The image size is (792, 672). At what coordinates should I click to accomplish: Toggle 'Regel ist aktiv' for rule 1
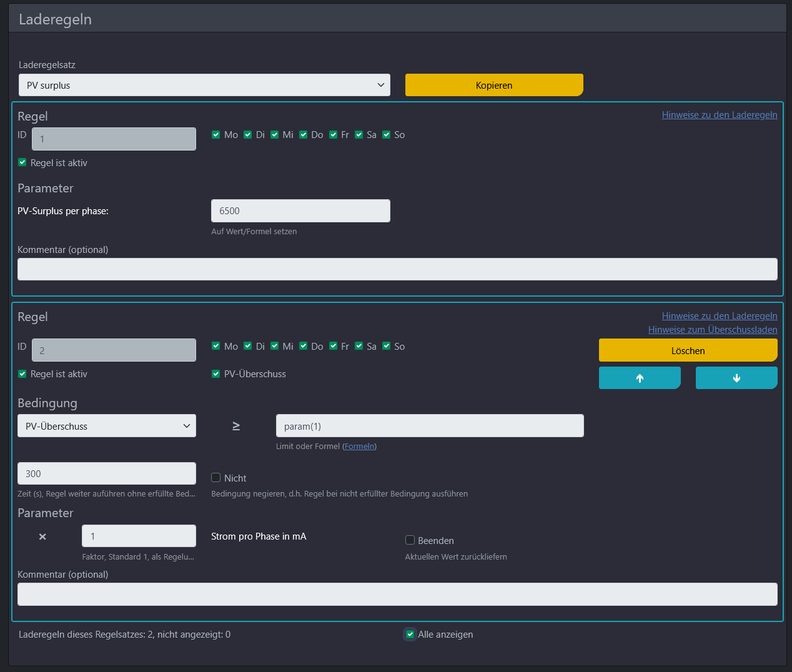[x=22, y=162]
